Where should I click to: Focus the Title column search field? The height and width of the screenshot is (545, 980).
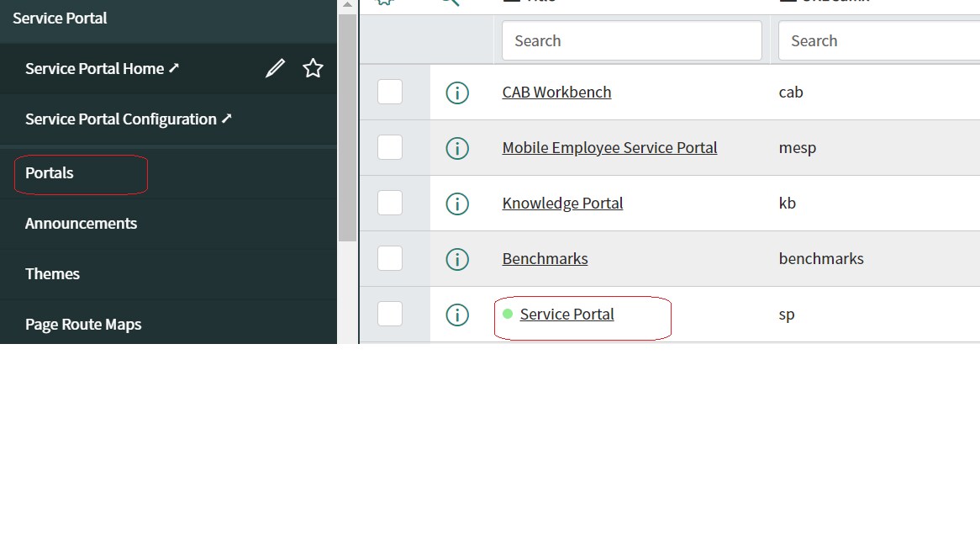point(632,40)
